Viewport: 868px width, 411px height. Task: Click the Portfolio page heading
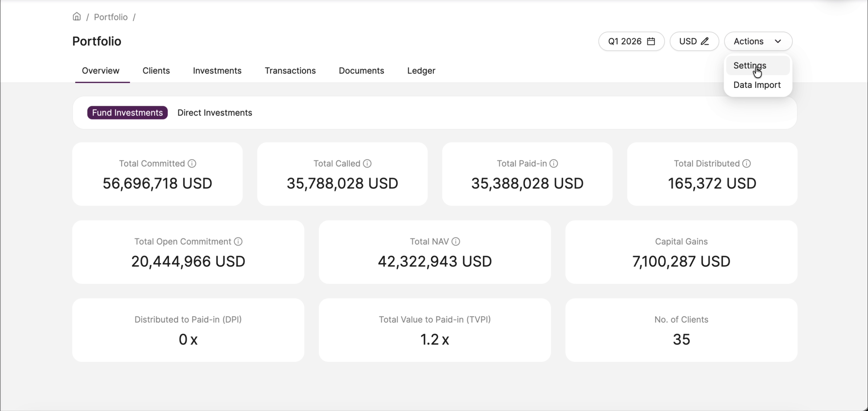[97, 41]
